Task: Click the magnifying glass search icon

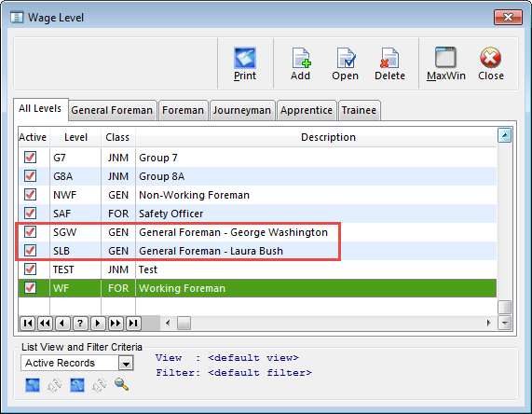Action: (x=121, y=384)
